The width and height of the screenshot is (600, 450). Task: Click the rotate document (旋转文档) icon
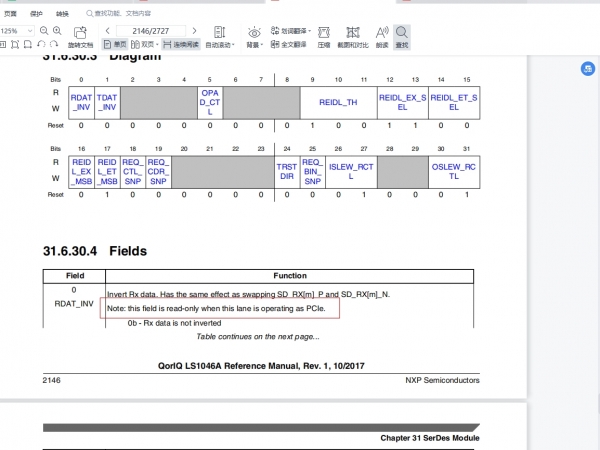pyautogui.click(x=80, y=38)
